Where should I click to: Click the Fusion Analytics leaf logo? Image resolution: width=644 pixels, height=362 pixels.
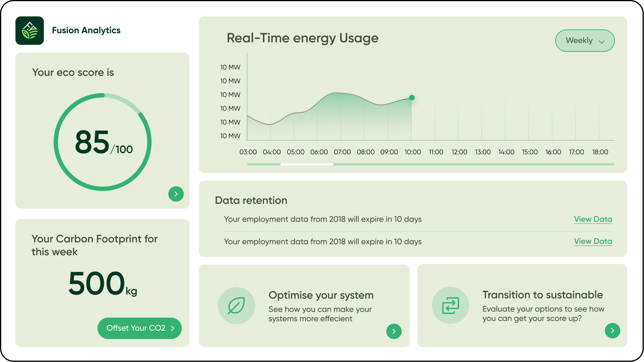pos(30,30)
